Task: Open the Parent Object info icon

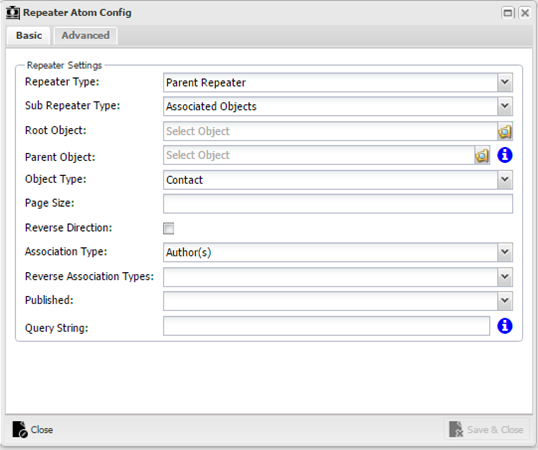Action: point(505,155)
